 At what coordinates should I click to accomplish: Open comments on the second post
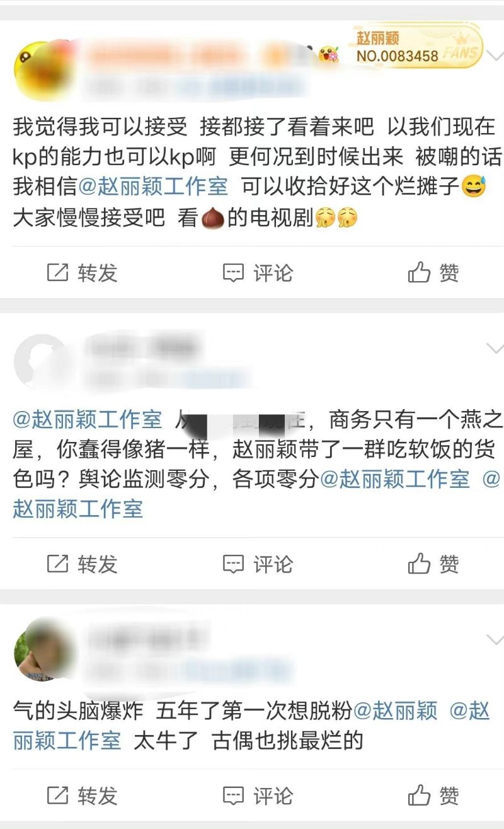258,564
